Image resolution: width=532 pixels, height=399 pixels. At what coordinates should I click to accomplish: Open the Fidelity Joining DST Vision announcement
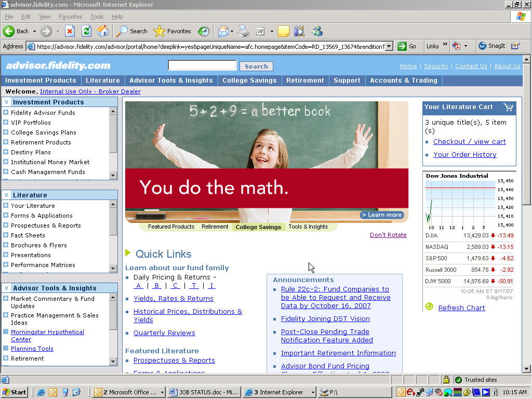325,319
